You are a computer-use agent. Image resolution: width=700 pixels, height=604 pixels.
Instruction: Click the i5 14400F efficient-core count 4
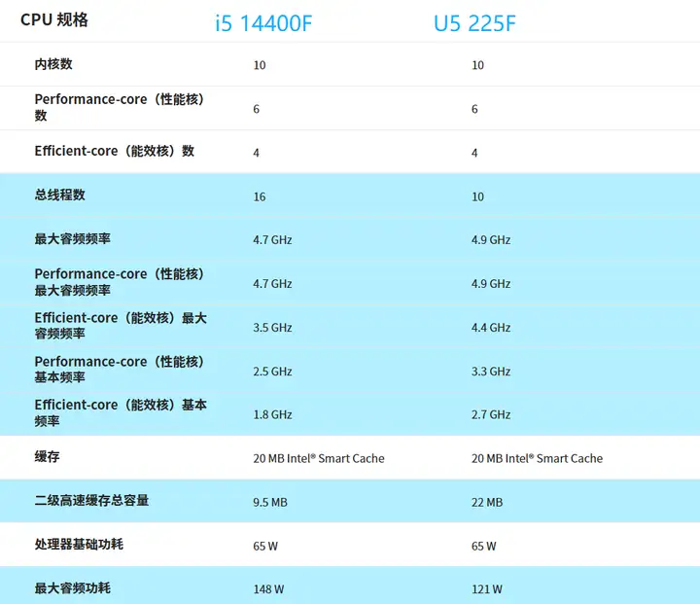257,153
